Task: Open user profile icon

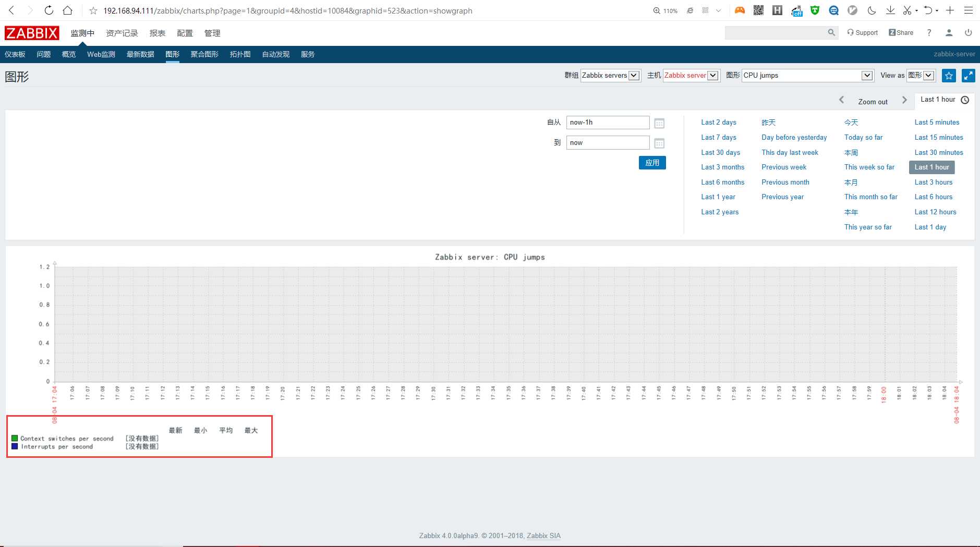Action: coord(949,33)
